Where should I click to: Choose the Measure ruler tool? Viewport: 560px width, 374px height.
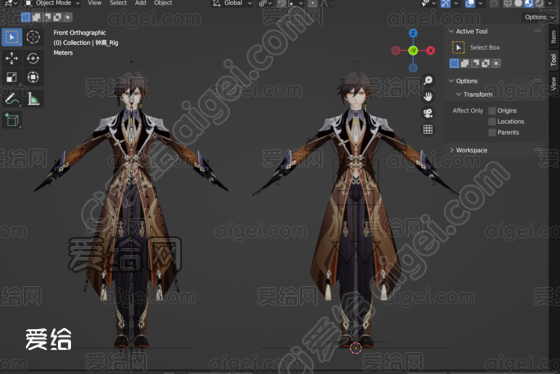[33, 99]
